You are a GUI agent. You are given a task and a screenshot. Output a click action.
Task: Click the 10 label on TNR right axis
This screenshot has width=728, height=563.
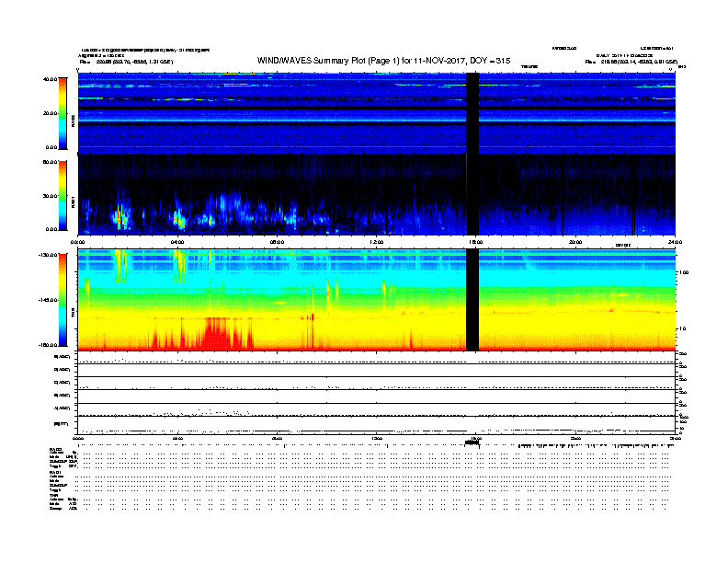tap(684, 329)
